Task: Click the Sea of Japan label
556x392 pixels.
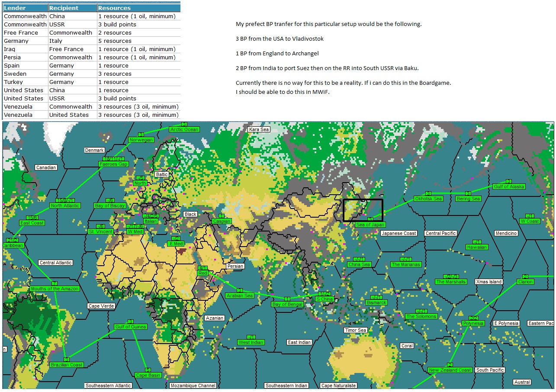Action: [x=370, y=225]
